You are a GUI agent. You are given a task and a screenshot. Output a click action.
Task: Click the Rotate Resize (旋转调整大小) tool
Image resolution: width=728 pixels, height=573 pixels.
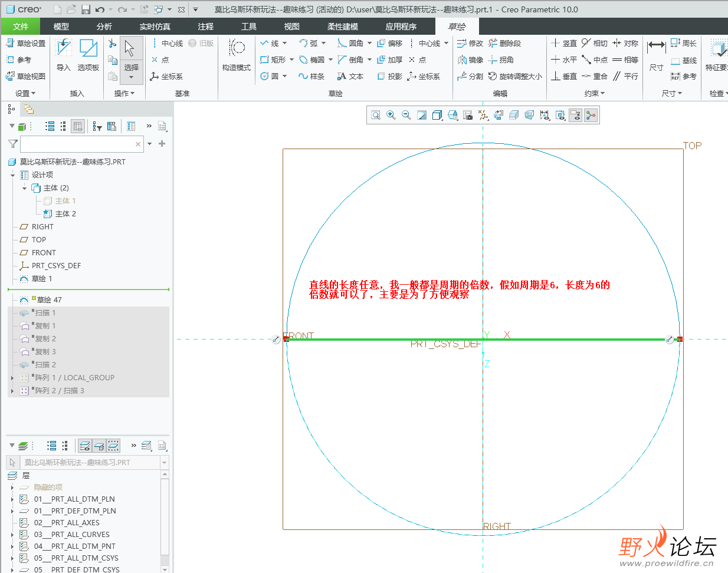[x=514, y=76]
